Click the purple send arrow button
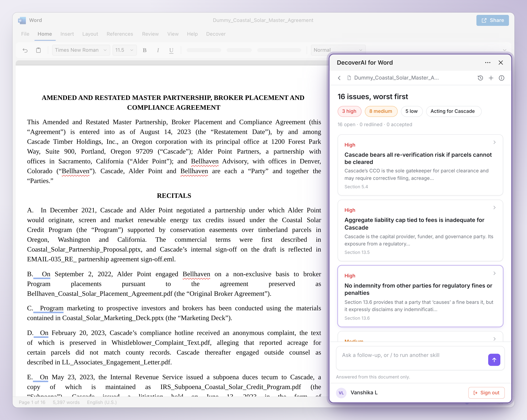This screenshot has height=420, width=527. 494,359
